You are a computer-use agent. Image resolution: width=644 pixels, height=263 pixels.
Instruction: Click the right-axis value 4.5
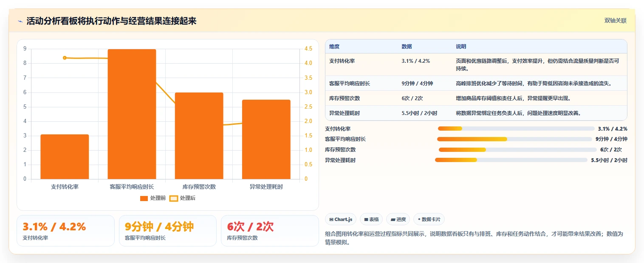(309, 49)
